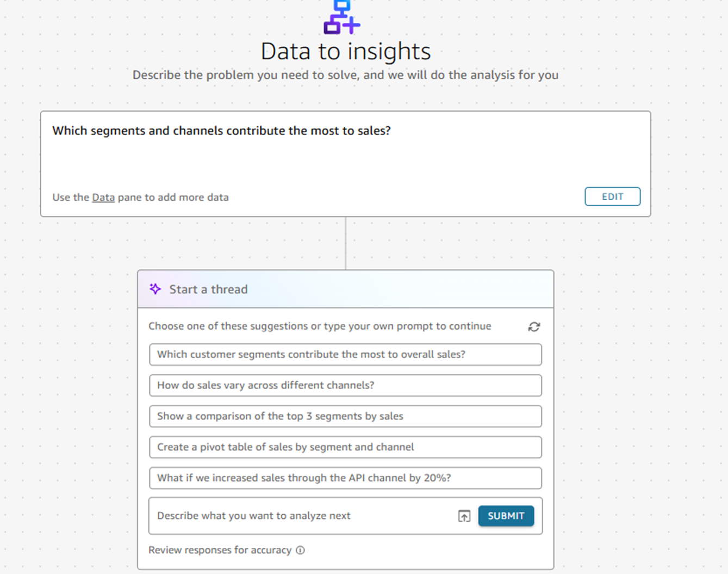Choose the API channel 20% what-if suggestion

[345, 478]
